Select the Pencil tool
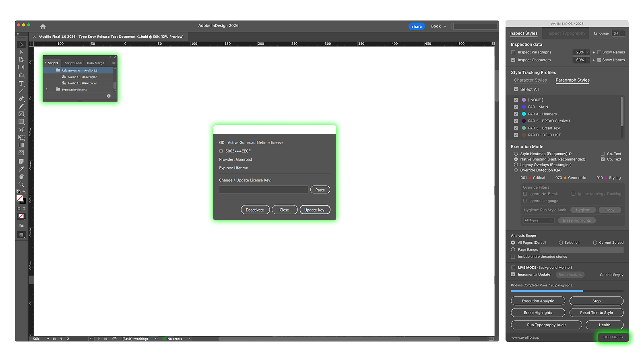This screenshot has width=644, height=362. tap(21, 106)
